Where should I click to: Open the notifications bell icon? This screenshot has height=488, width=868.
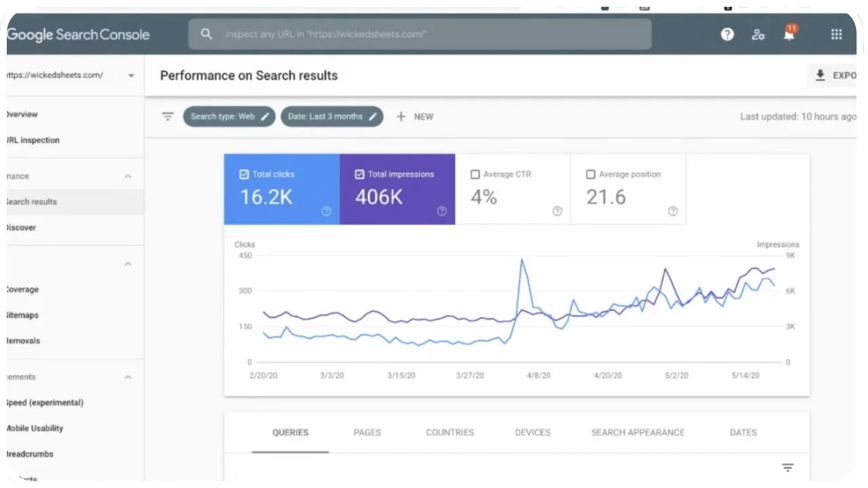pos(789,35)
